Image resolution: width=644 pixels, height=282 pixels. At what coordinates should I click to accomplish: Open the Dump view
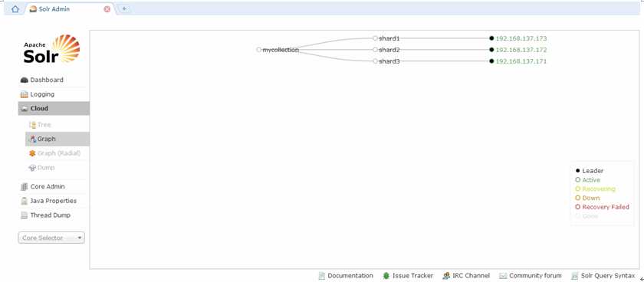[46, 168]
